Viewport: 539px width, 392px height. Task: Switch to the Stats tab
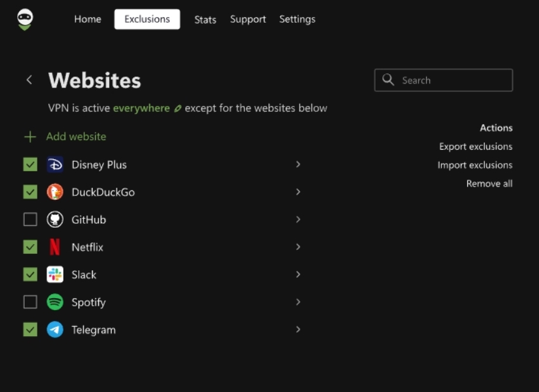coord(205,20)
